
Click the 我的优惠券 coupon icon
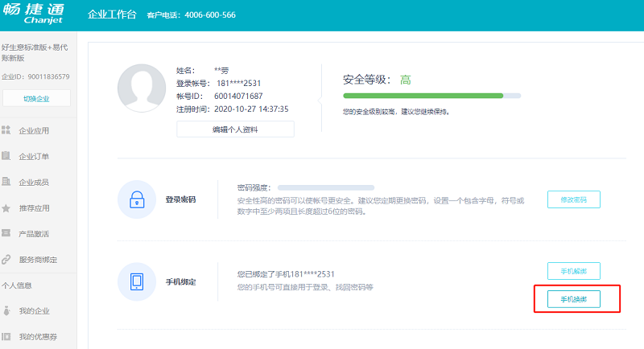[6, 337]
